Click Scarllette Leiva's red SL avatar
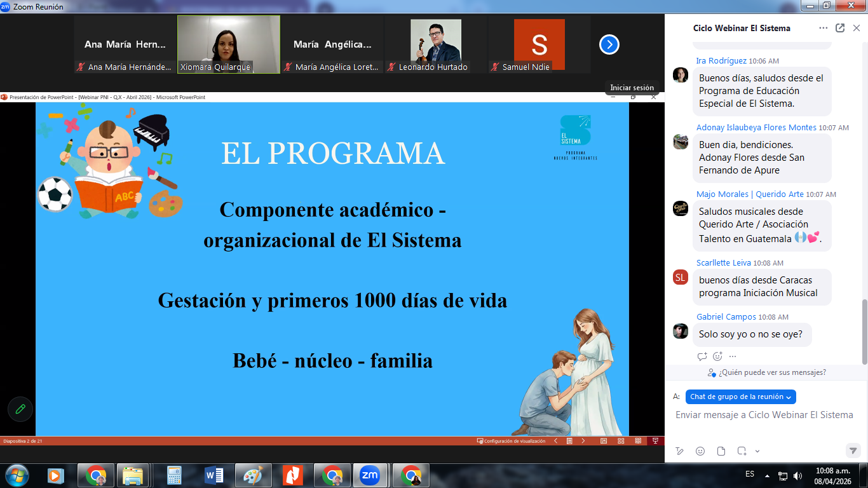868x488 pixels. [x=681, y=277]
